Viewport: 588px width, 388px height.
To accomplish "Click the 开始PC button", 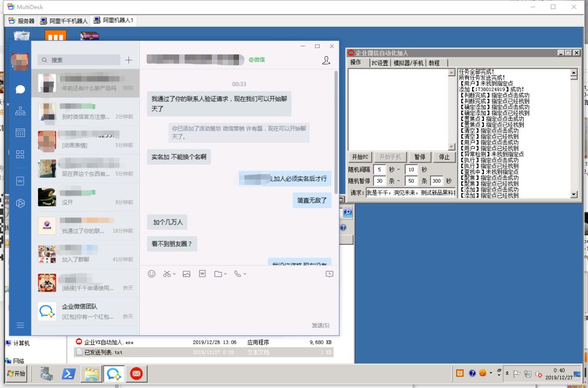I will click(360, 157).
